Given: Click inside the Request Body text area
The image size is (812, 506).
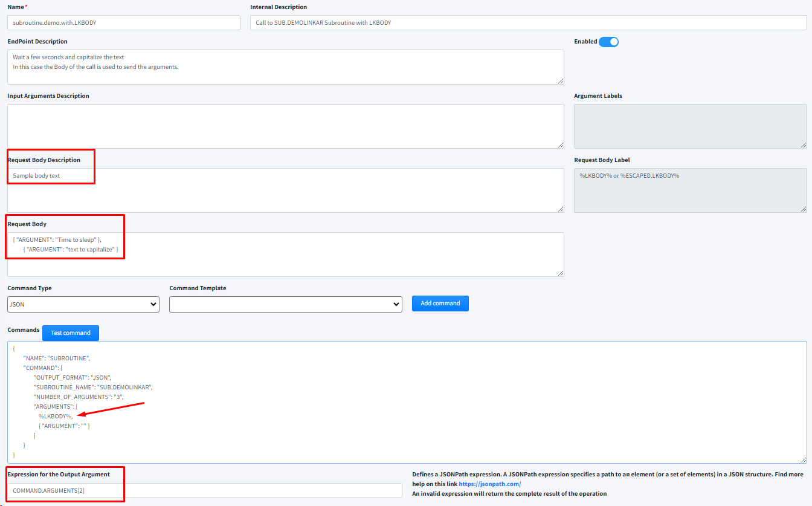Looking at the screenshot, I should point(285,255).
